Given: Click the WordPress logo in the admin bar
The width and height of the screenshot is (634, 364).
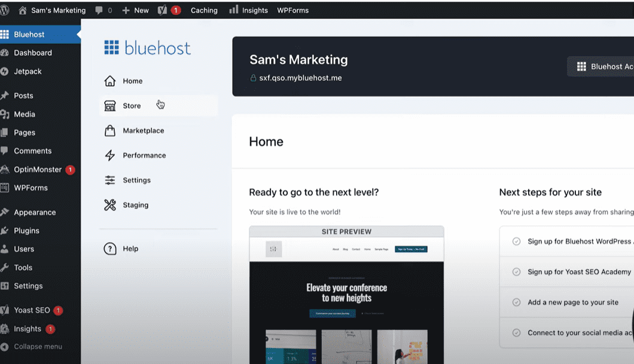Looking at the screenshot, I should (8, 10).
